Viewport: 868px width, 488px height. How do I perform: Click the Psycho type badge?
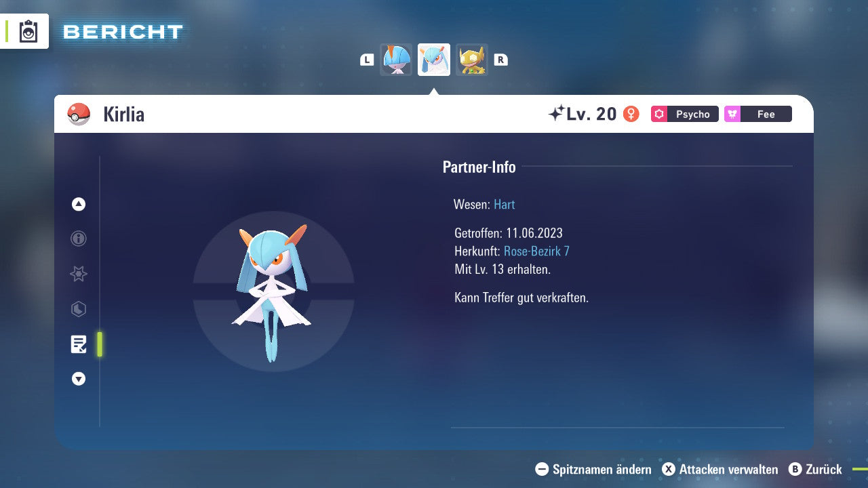pyautogui.click(x=684, y=114)
